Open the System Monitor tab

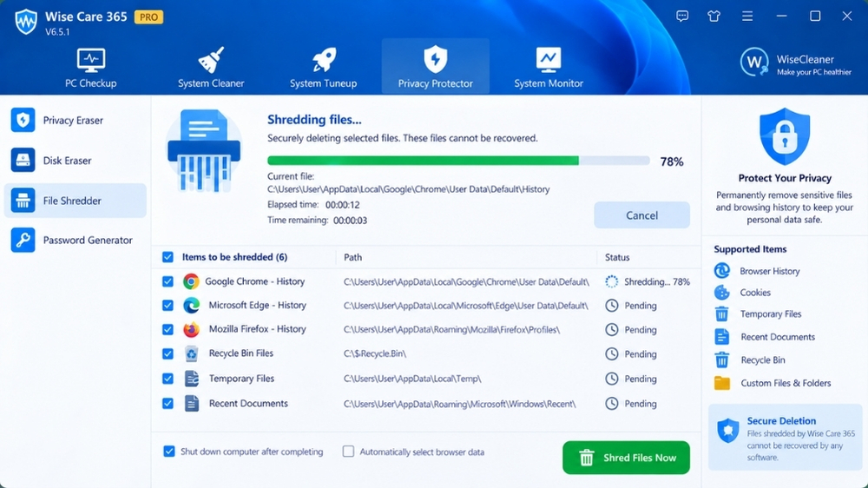coord(549,67)
